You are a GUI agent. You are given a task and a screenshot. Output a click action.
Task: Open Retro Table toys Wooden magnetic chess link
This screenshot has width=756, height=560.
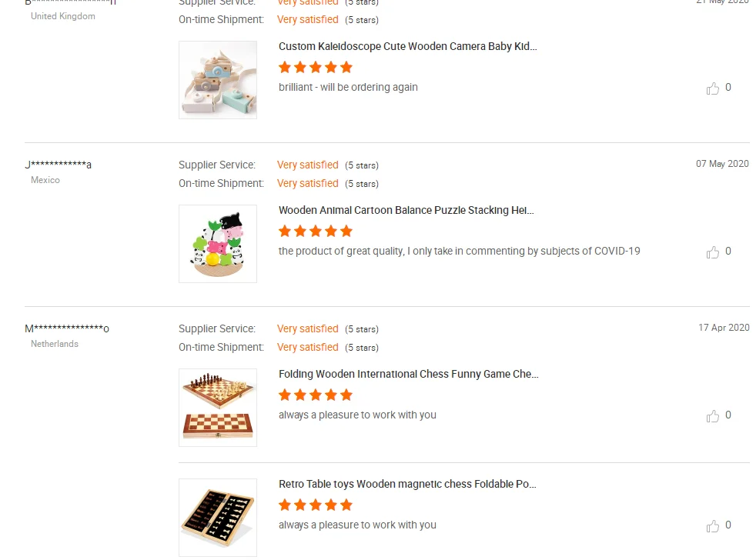click(407, 484)
